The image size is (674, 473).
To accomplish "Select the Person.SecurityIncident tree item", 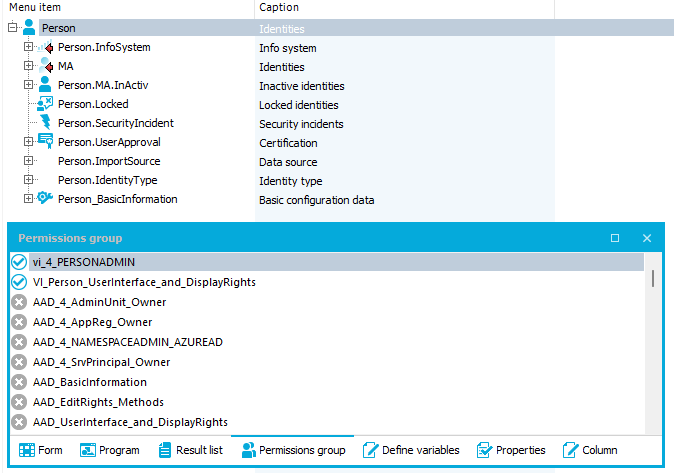I will coord(116,123).
